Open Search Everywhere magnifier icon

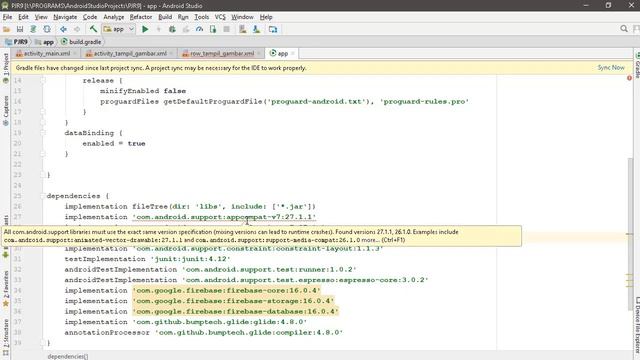point(624,29)
